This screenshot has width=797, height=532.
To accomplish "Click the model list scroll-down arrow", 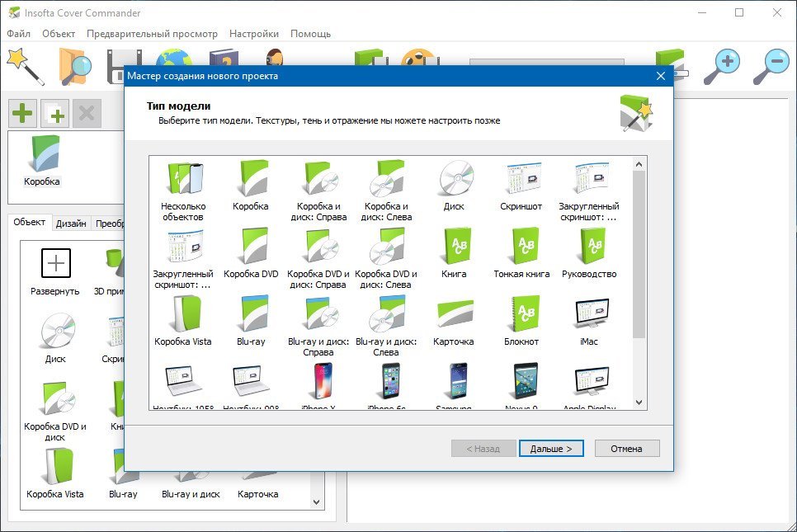I will 639,403.
